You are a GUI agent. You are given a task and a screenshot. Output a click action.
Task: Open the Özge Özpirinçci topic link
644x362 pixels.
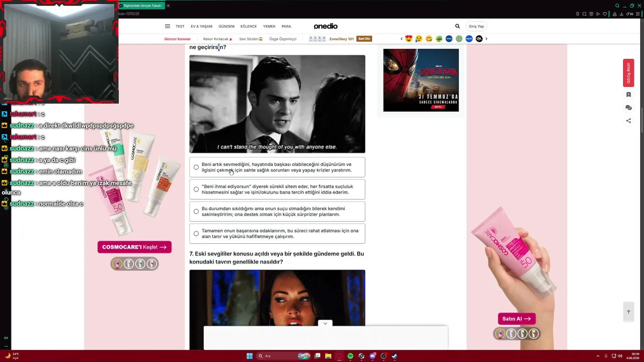point(283,39)
